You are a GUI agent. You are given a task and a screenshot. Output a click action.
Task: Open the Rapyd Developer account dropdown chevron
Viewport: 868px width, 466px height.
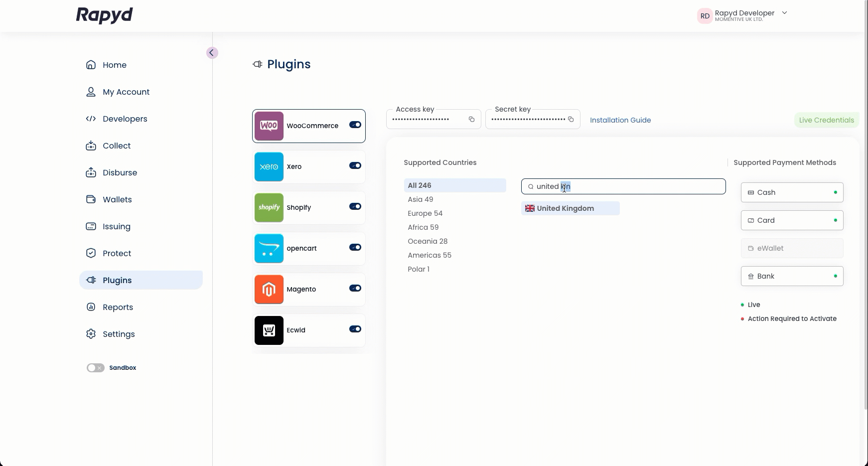pyautogui.click(x=784, y=13)
